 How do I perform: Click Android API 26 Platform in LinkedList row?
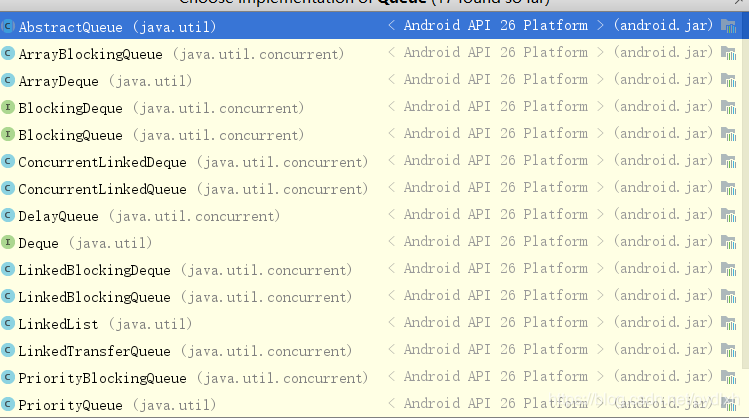496,322
